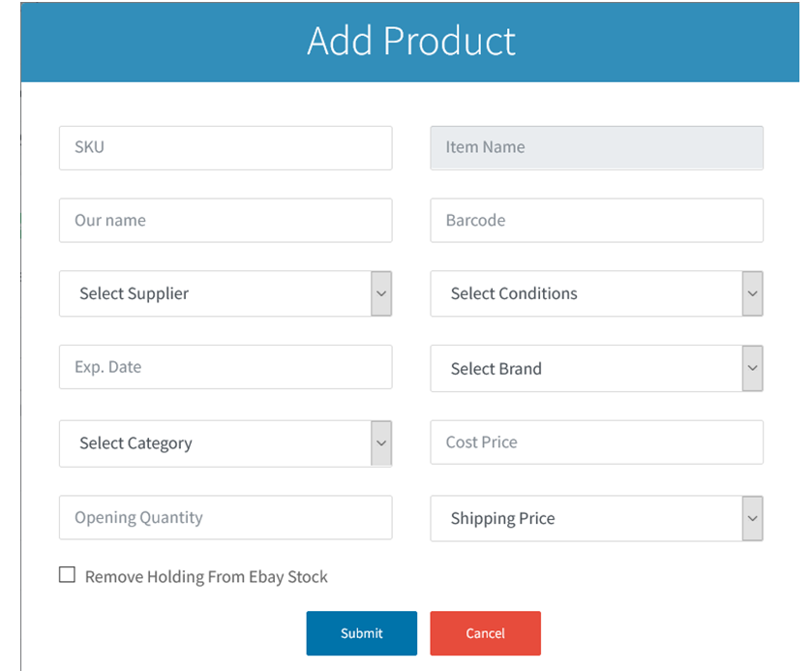This screenshot has height=671, width=812.
Task: Focus the Exp. Date field
Action: point(226,367)
